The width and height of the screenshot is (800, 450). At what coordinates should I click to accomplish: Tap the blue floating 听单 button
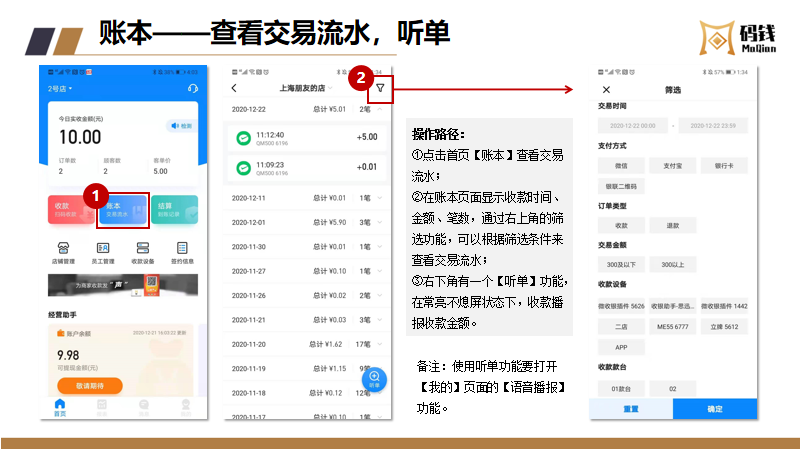(374, 380)
